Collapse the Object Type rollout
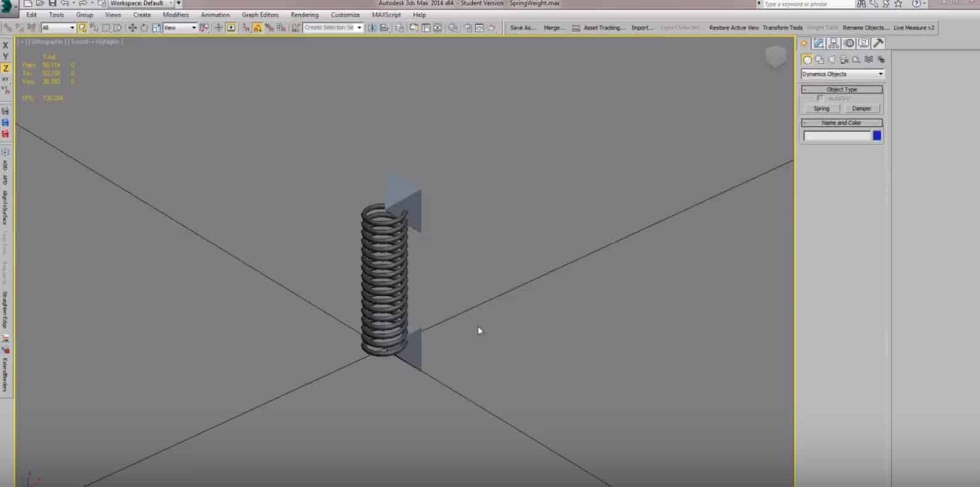This screenshot has height=487, width=980. coord(841,89)
